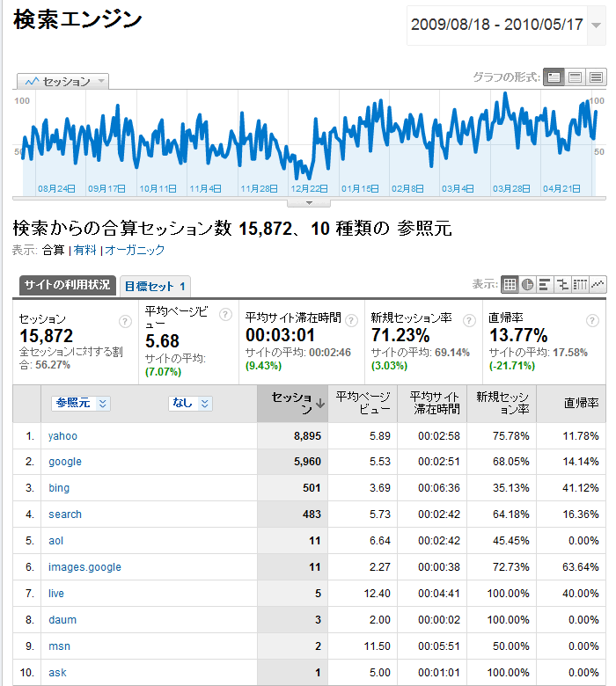Open help for 新規セッション率 metric
Viewport: 616px width, 686px height.
click(x=469, y=321)
